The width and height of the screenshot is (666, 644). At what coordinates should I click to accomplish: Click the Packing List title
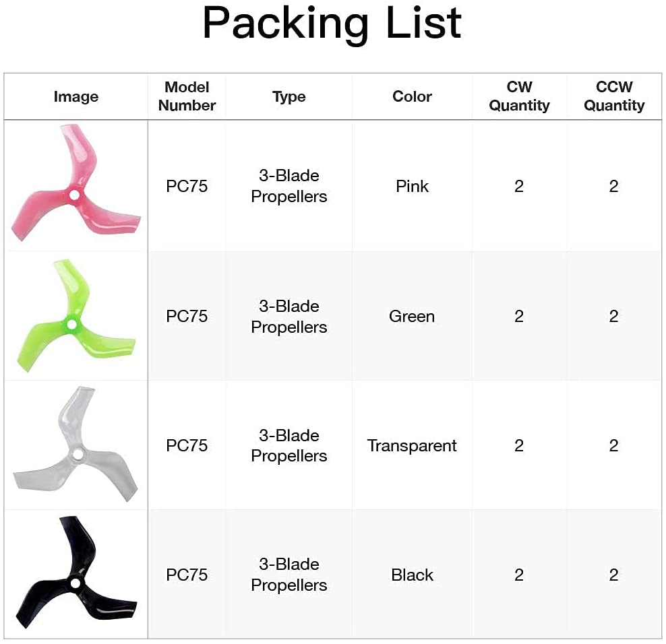coord(332,23)
